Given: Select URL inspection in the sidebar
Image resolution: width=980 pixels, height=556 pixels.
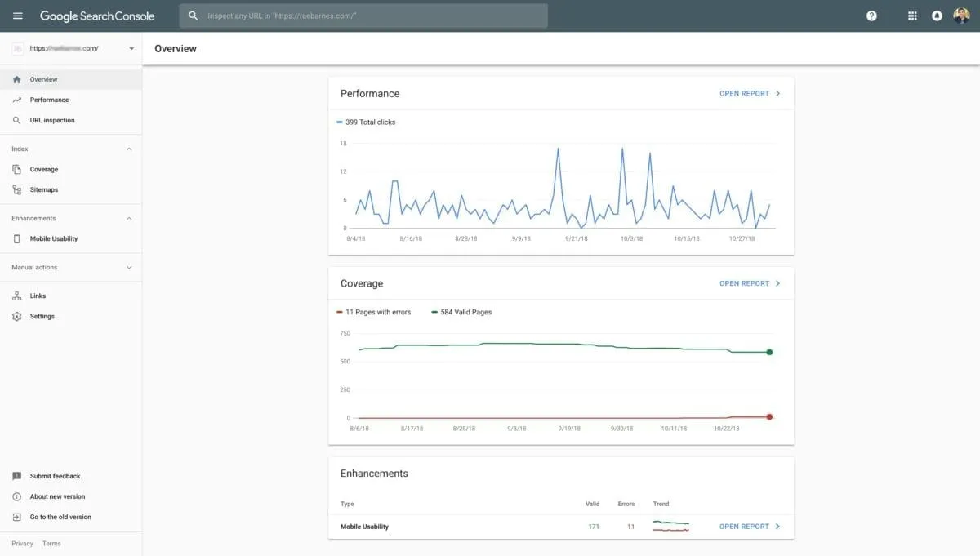Looking at the screenshot, I should pyautogui.click(x=51, y=120).
